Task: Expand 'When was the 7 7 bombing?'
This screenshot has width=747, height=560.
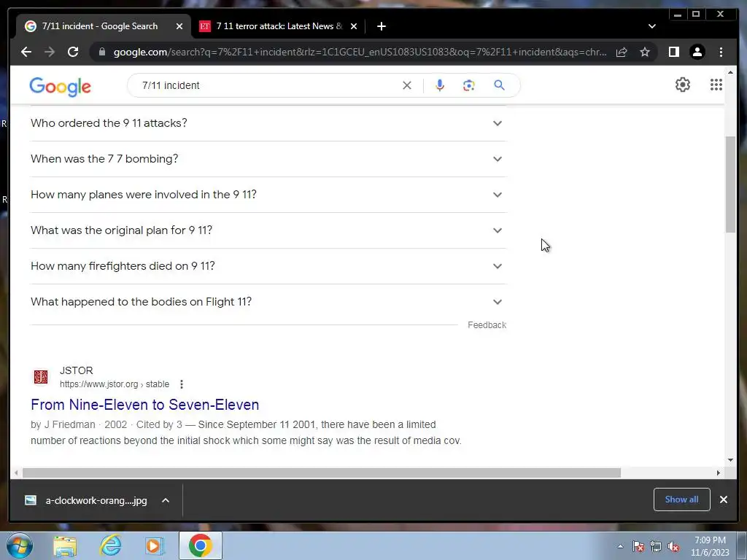Action: point(268,158)
